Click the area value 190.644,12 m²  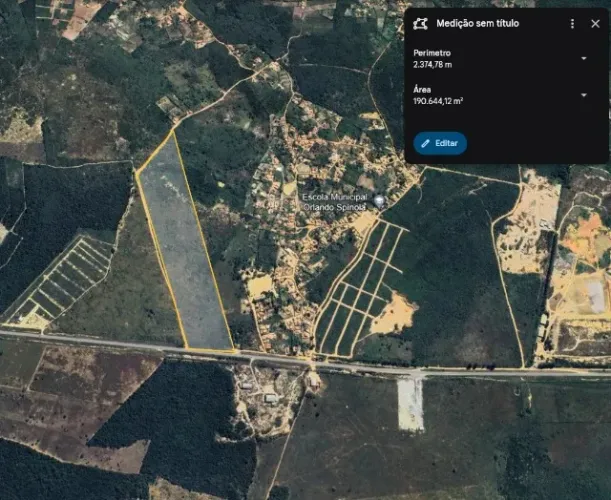point(438,101)
